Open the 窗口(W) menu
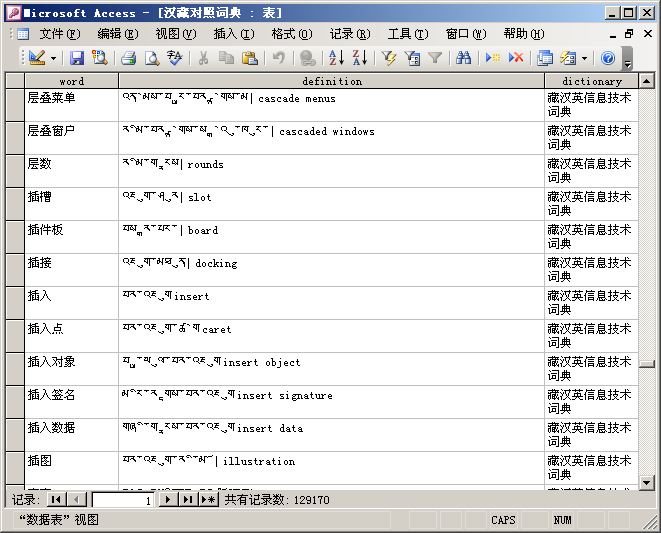661x533 pixels. click(466, 34)
